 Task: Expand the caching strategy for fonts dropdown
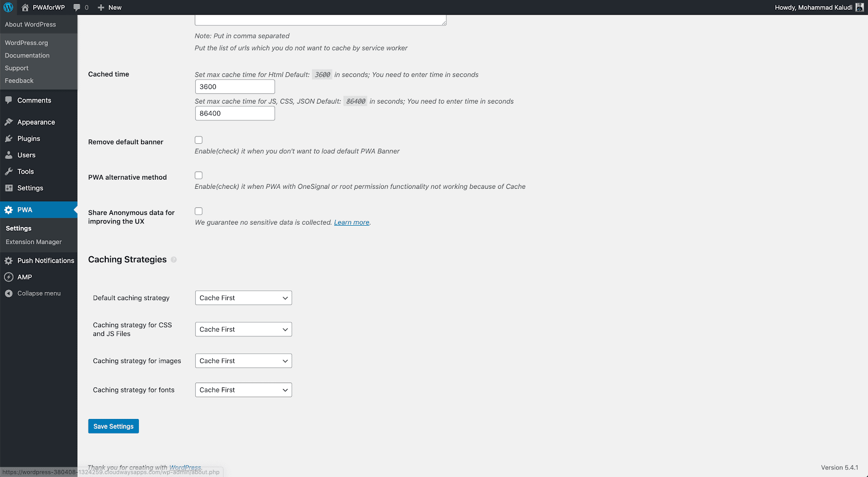click(244, 390)
